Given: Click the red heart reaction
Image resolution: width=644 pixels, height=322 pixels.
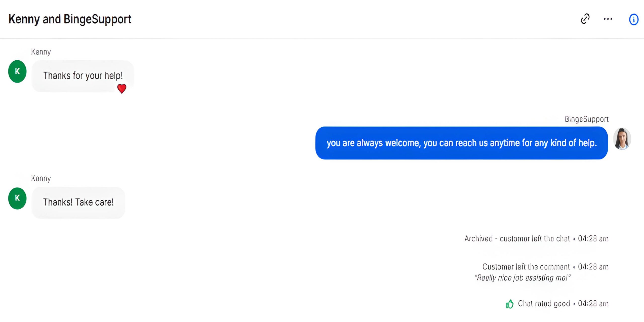Looking at the screenshot, I should point(122,89).
